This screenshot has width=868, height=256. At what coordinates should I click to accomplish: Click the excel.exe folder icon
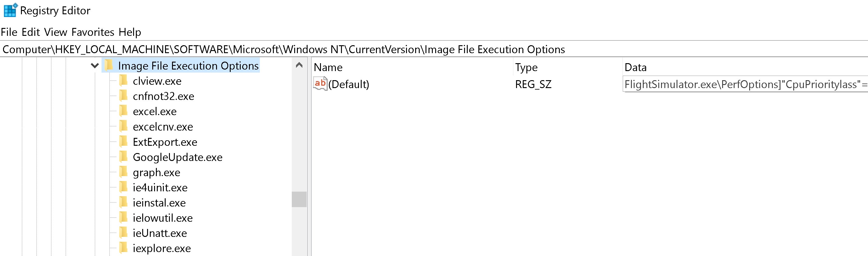pos(123,111)
